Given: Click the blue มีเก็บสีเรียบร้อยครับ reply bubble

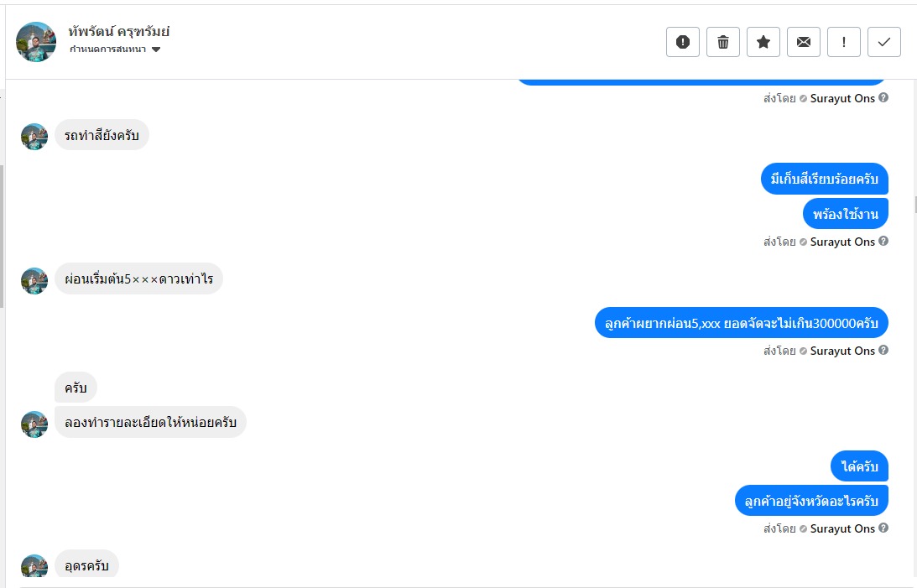Looking at the screenshot, I should pyautogui.click(x=825, y=179).
